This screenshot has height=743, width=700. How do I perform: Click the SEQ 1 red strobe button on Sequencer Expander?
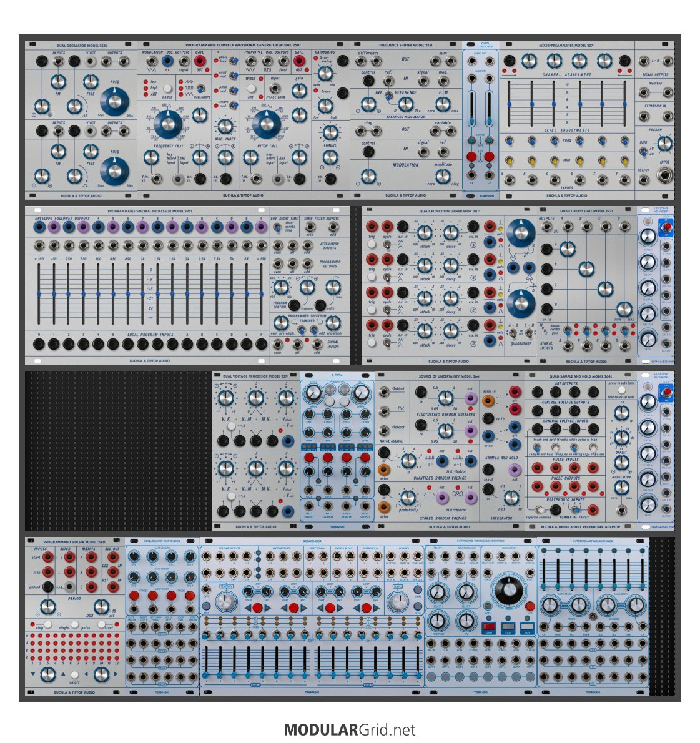pos(134,595)
